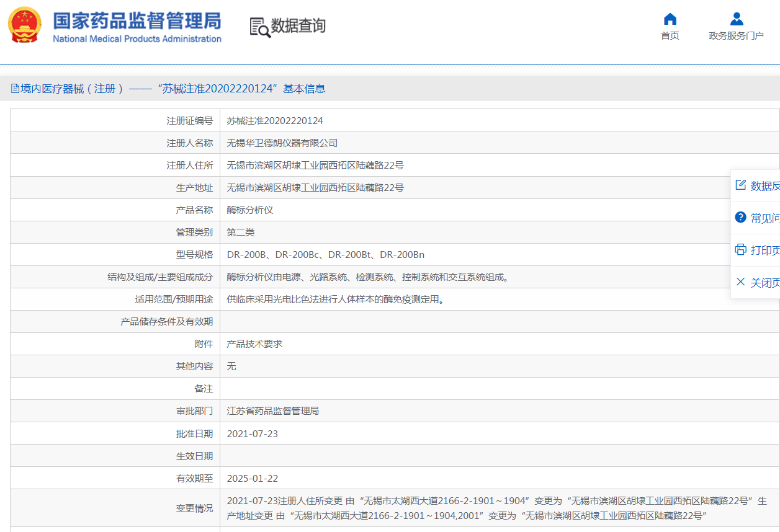Screen dimensions: 780x532
Task: Click the national emblem logo
Action: tap(25, 25)
